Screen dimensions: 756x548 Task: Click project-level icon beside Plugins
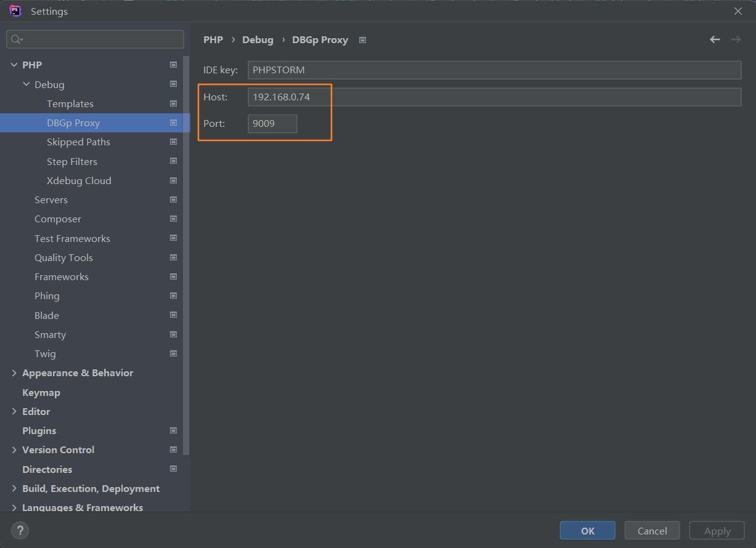[x=173, y=430]
